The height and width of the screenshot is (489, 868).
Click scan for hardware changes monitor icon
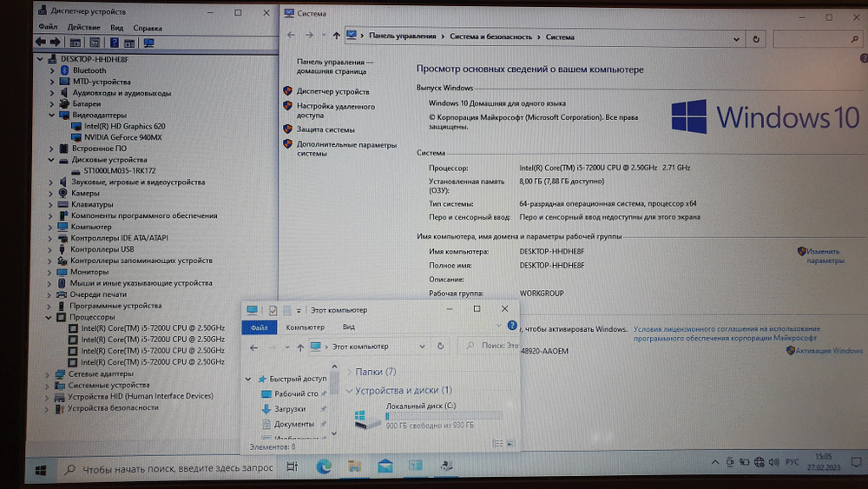(x=149, y=43)
